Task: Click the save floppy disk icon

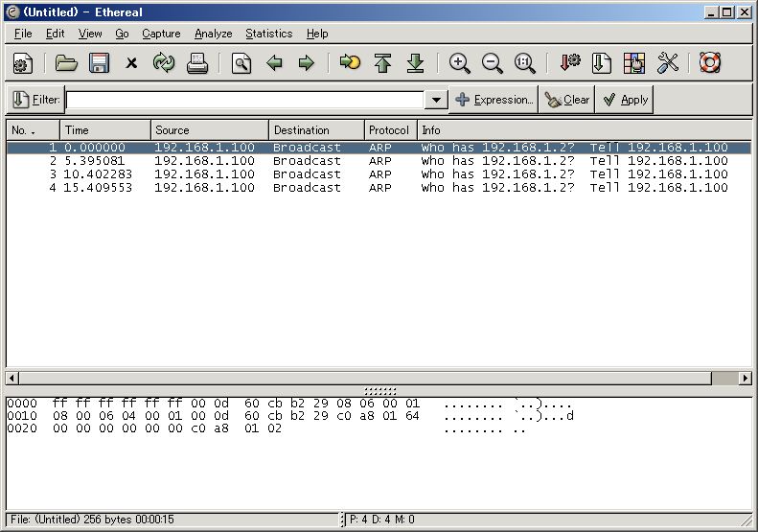Action: coord(99,63)
